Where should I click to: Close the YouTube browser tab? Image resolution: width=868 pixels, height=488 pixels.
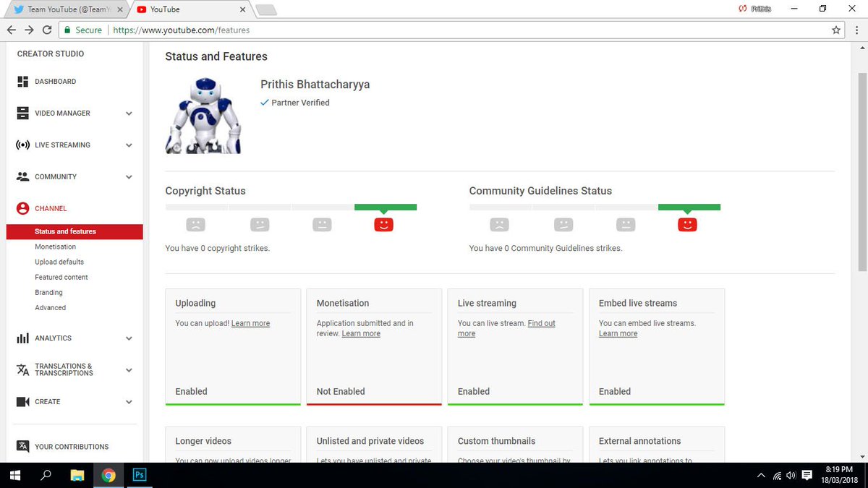243,9
